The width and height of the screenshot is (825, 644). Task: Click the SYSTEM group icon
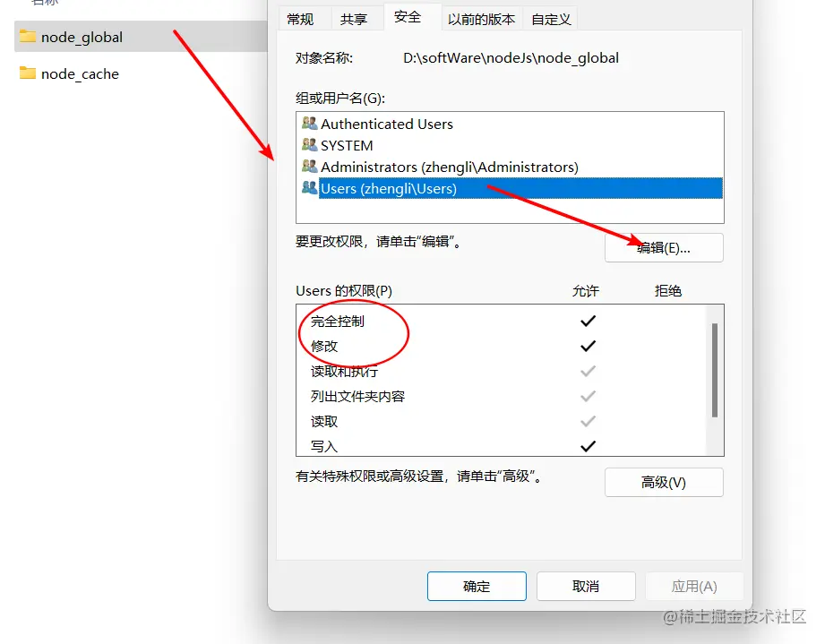point(309,145)
